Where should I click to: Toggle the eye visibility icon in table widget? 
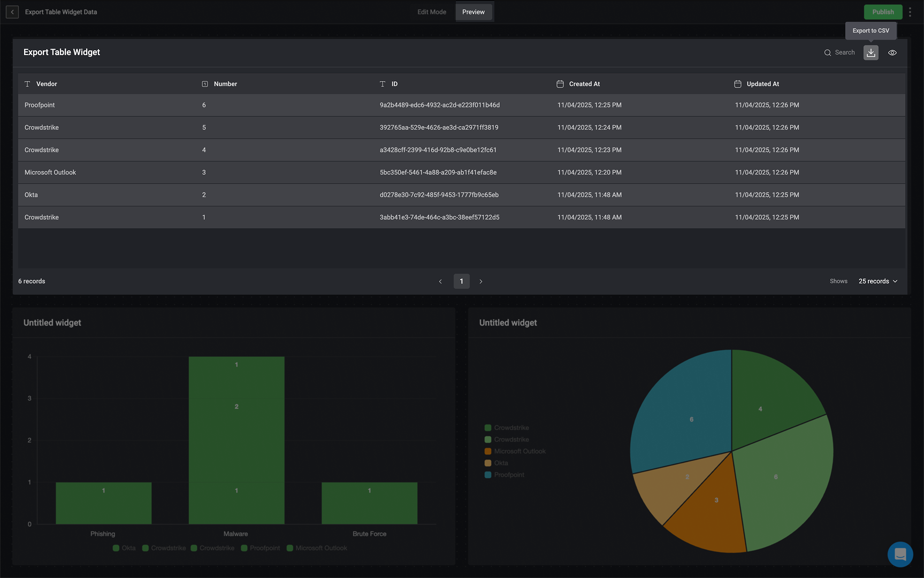coord(892,52)
